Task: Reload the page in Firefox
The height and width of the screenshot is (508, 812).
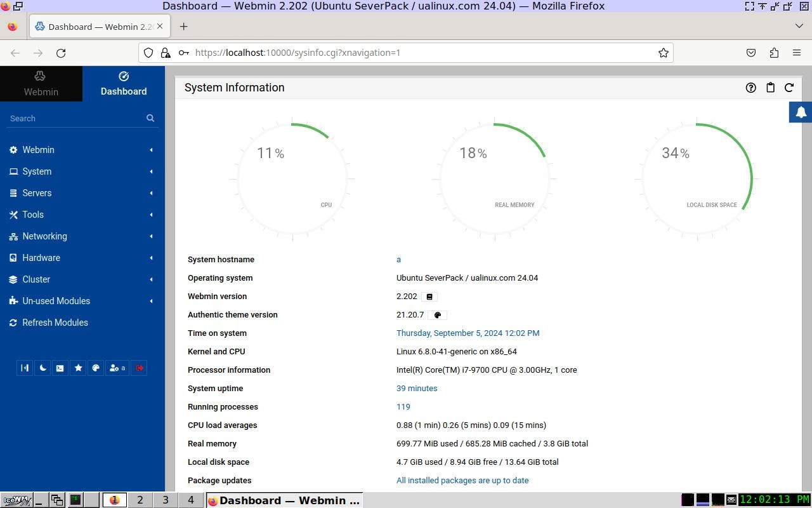Action: (61, 53)
